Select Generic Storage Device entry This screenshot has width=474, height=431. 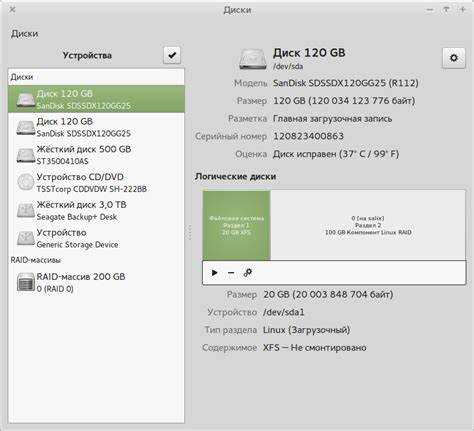[96, 238]
